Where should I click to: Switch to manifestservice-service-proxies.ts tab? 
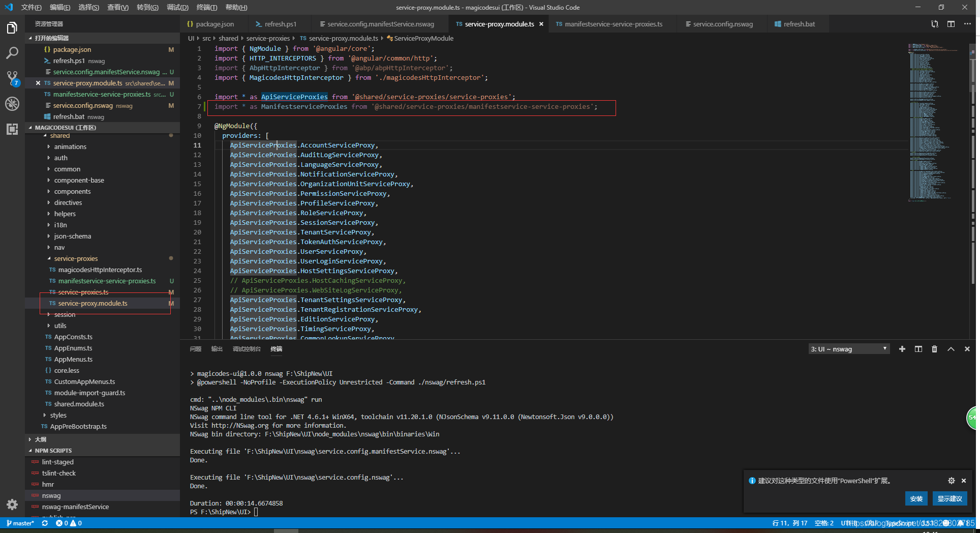tap(614, 24)
